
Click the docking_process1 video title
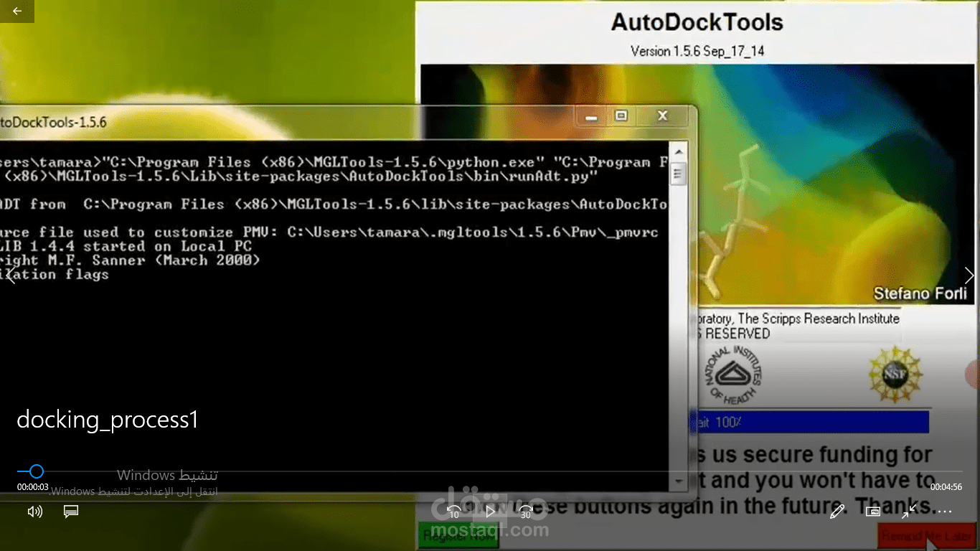[108, 420]
